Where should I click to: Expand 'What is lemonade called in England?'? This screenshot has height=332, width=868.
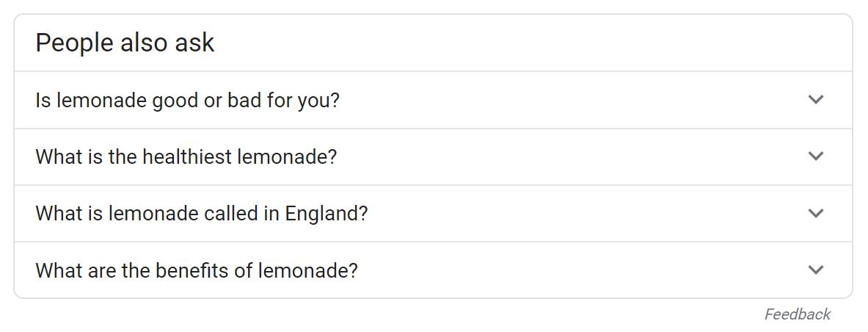tap(433, 214)
